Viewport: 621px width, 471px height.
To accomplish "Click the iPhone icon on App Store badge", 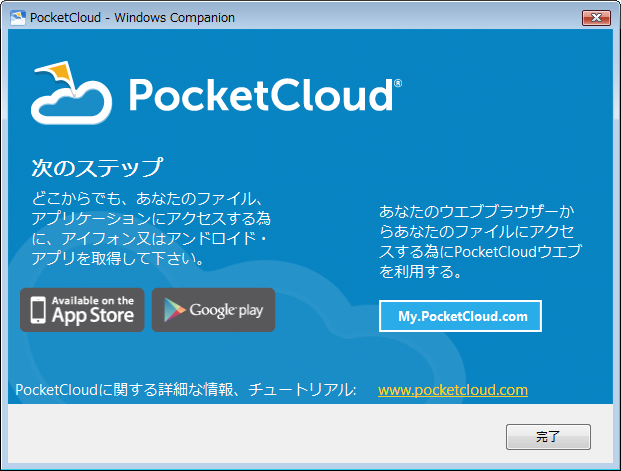I will [x=38, y=310].
